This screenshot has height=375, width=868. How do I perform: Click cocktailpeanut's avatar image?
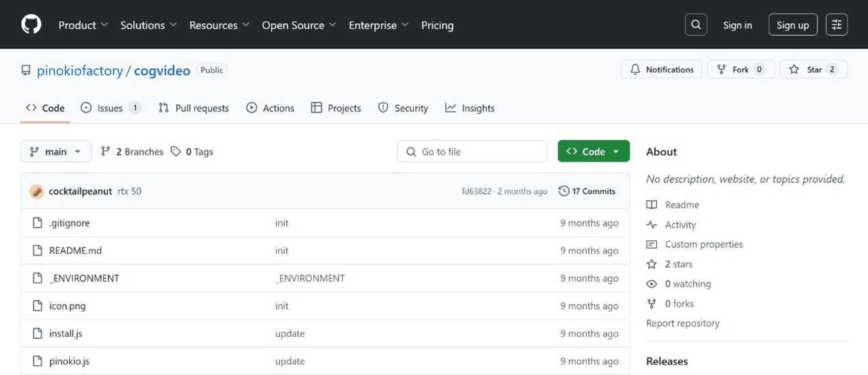pos(37,191)
